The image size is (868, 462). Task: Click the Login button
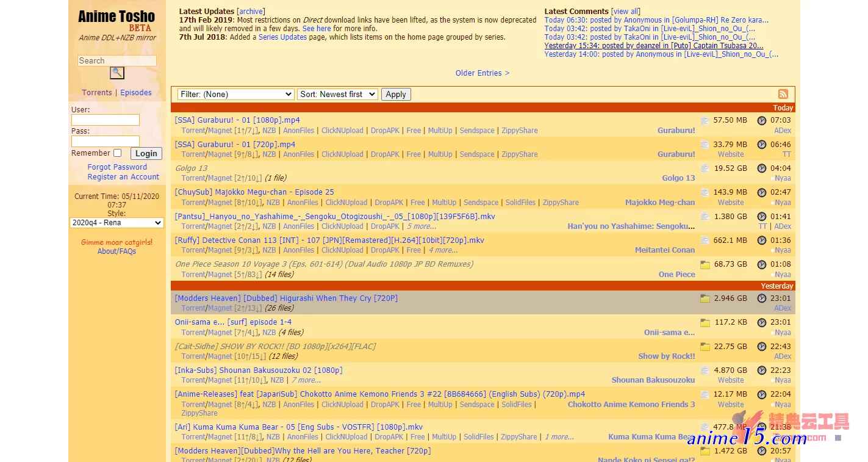click(x=146, y=154)
